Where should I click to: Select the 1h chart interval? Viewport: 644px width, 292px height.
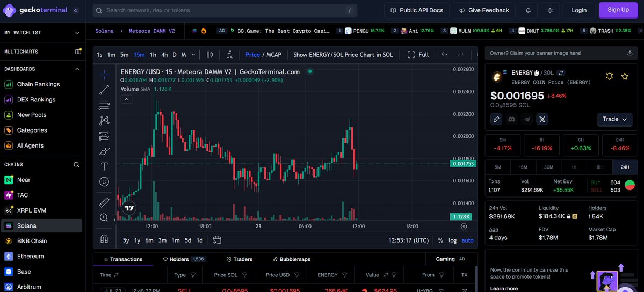click(153, 55)
